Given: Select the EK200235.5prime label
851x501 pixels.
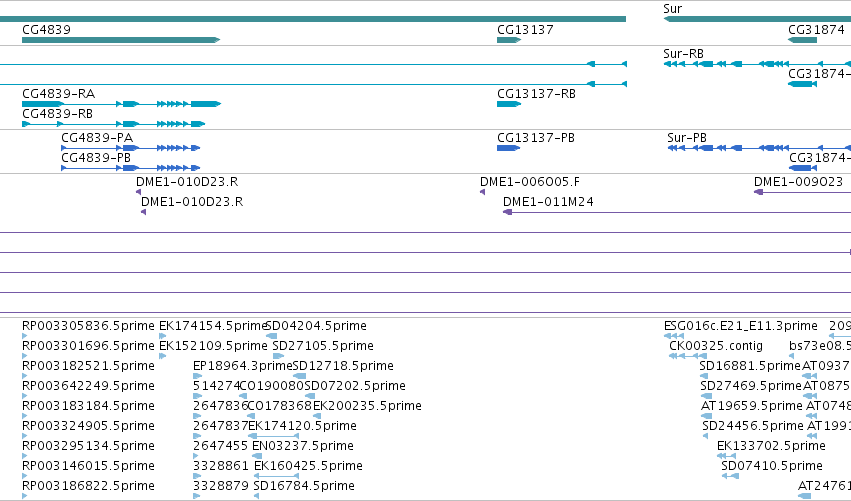Looking at the screenshot, I should click(x=367, y=406).
